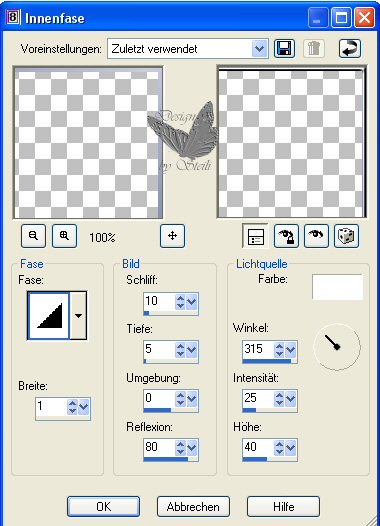Click the Winkel angle dial
Image resolution: width=380 pixels, height=526 pixels.
337,347
